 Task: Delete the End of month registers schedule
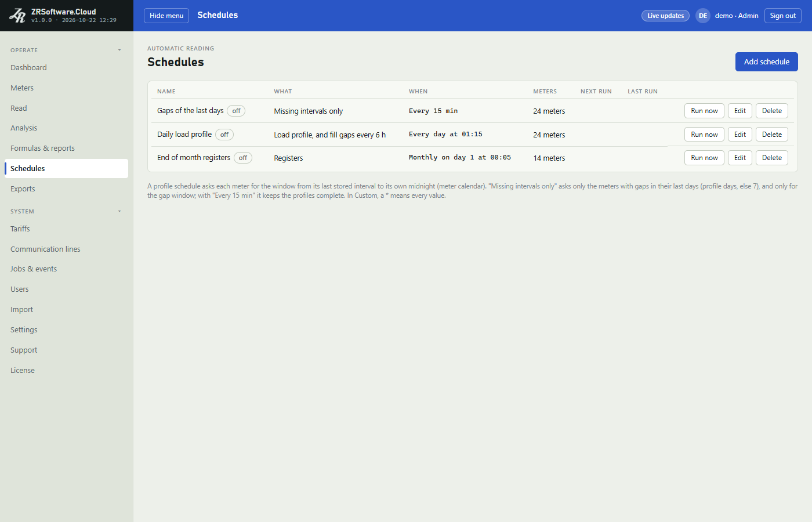(772, 158)
